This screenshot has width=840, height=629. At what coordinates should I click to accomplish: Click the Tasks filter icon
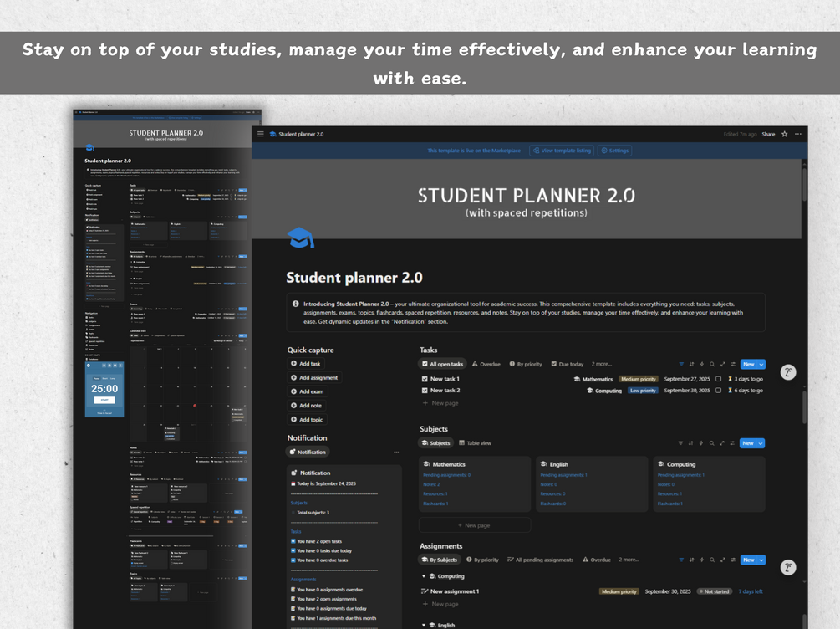pyautogui.click(x=681, y=364)
